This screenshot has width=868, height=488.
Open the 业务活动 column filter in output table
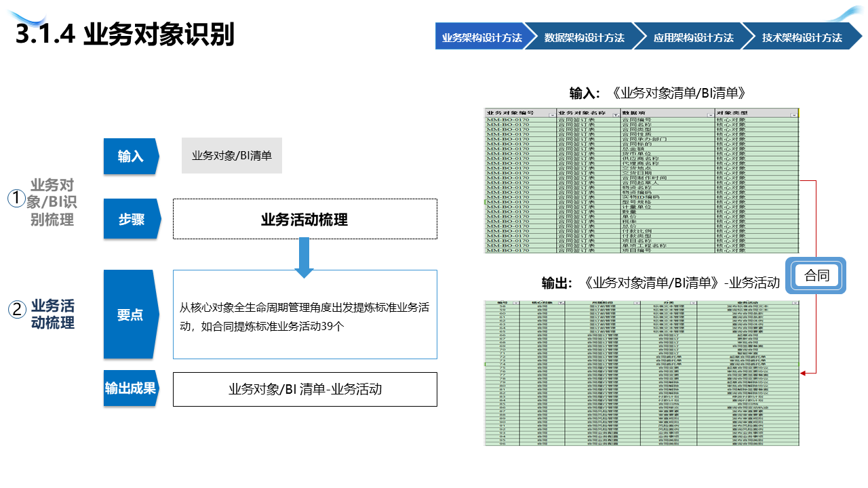point(796,303)
